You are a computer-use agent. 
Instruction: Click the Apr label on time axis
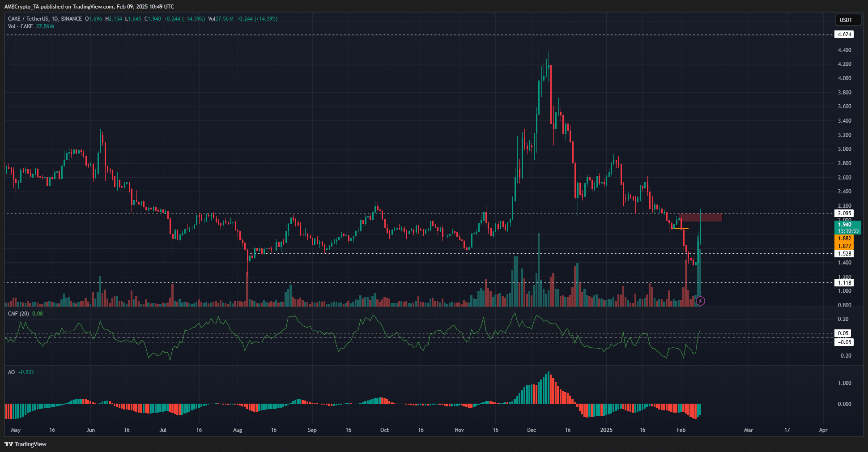pos(823,430)
